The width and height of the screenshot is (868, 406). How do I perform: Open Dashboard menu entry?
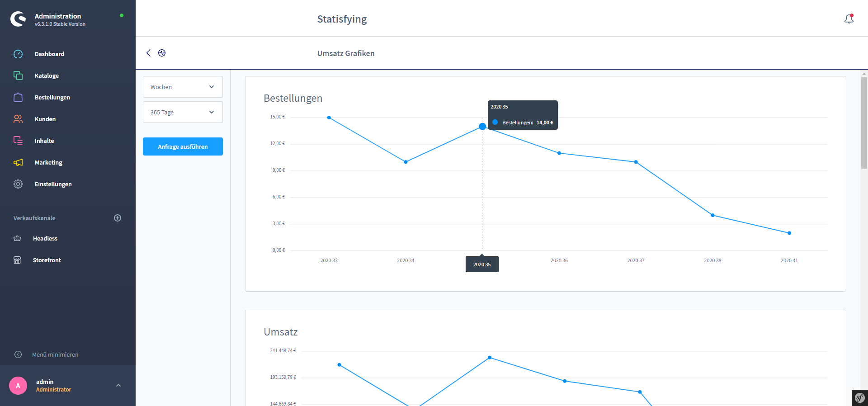[49, 54]
